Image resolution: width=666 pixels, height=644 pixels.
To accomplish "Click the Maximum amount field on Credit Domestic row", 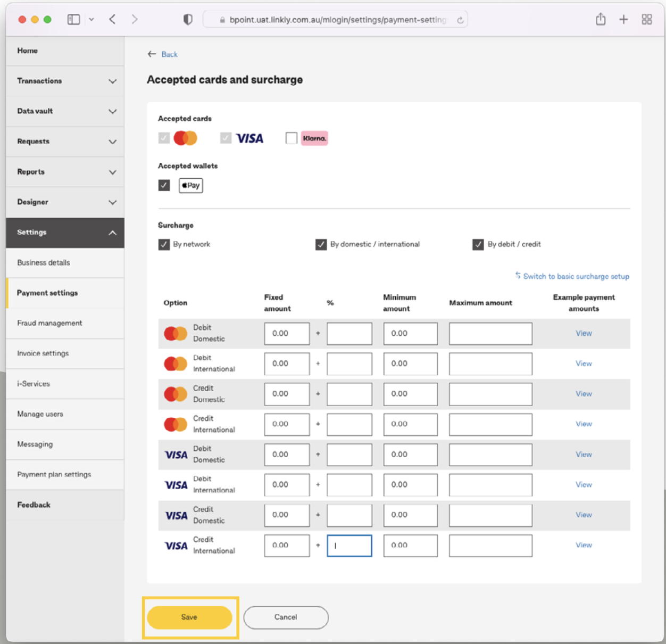I will click(x=490, y=394).
